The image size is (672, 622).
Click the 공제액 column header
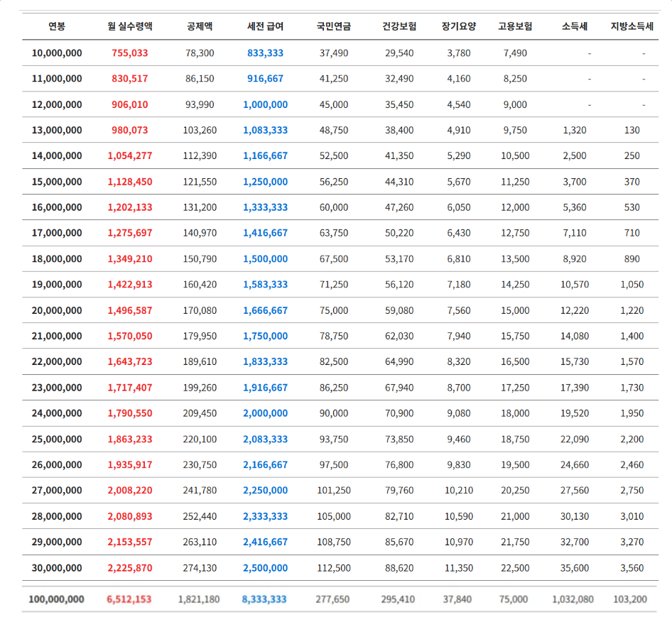coord(200,26)
